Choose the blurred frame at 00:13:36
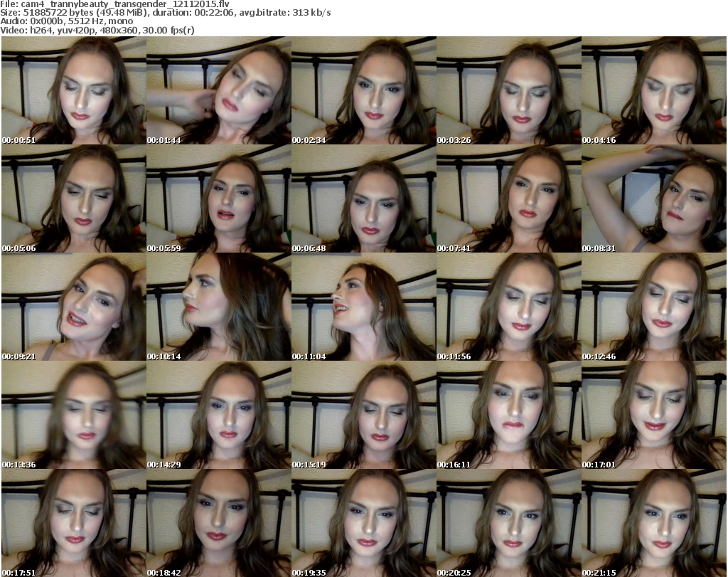This screenshot has height=577, width=728. 74,415
